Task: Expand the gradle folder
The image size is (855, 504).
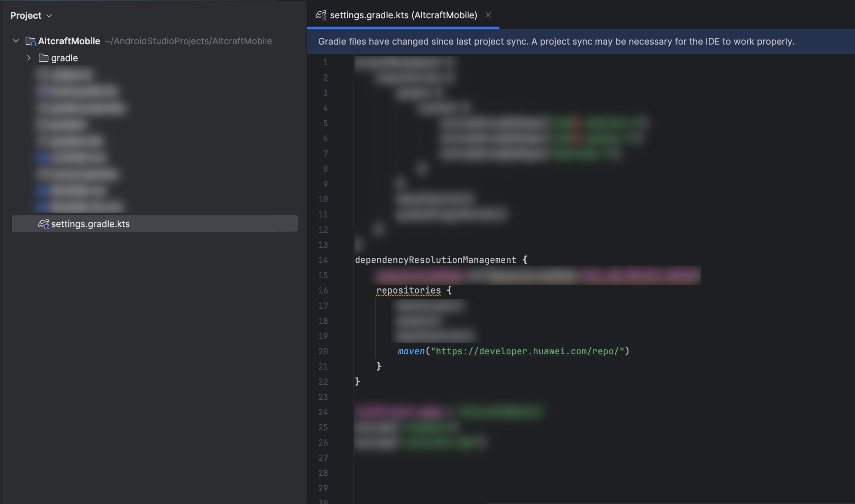Action: (29, 58)
